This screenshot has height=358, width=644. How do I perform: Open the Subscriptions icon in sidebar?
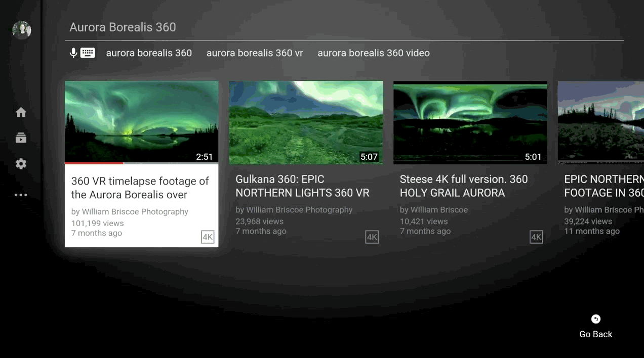pos(21,138)
